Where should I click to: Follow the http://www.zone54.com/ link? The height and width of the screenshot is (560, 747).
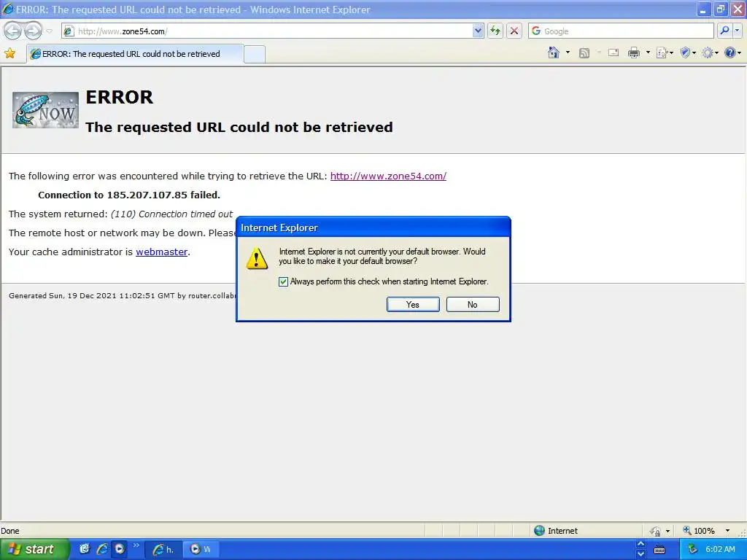point(388,176)
